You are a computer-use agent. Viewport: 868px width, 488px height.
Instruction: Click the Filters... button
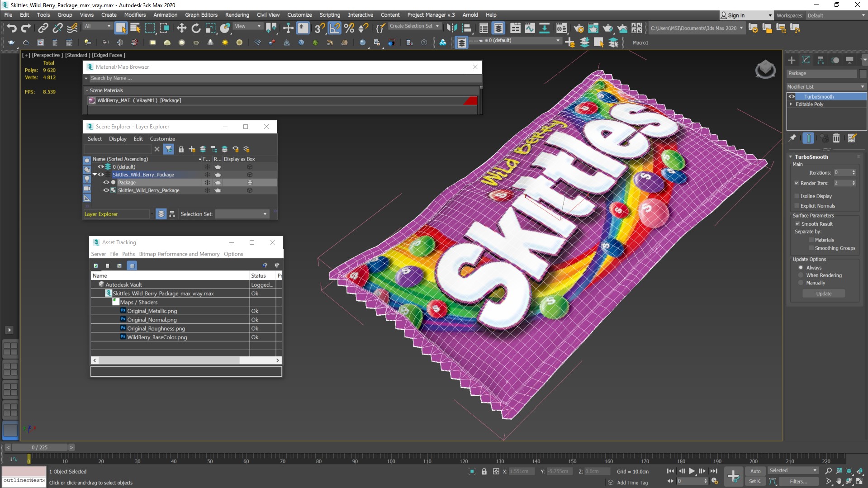[798, 481]
